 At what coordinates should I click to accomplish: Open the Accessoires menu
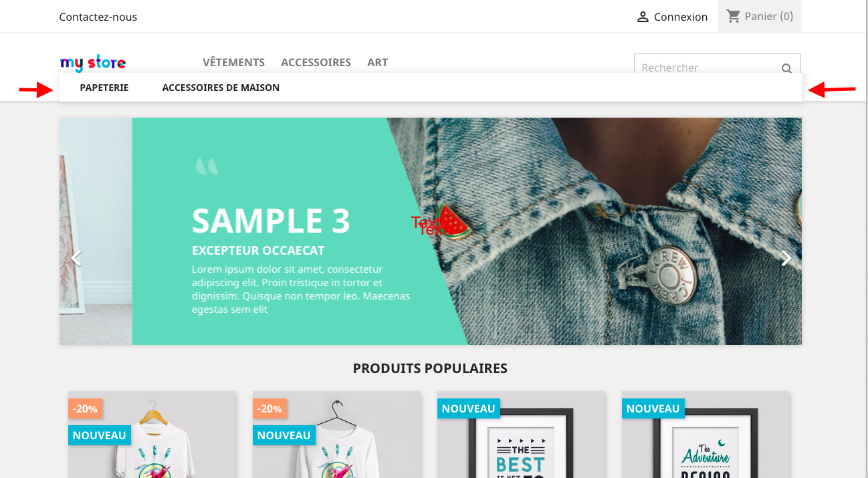pyautogui.click(x=316, y=62)
